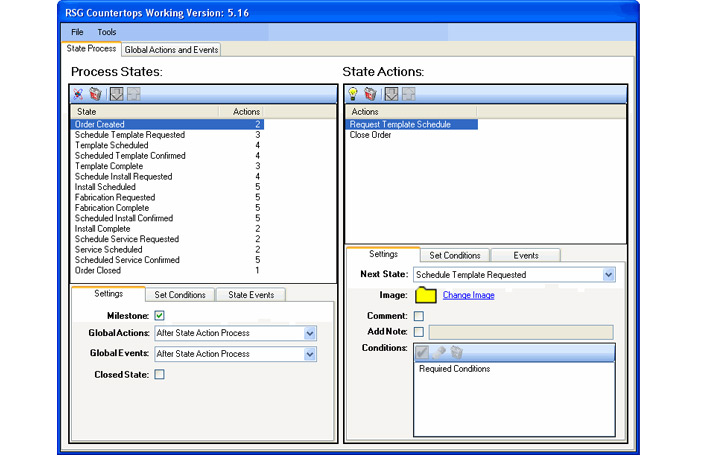707x458 pixels.
Task: Select the Schedule Service Requested row
Action: pyautogui.click(x=167, y=239)
